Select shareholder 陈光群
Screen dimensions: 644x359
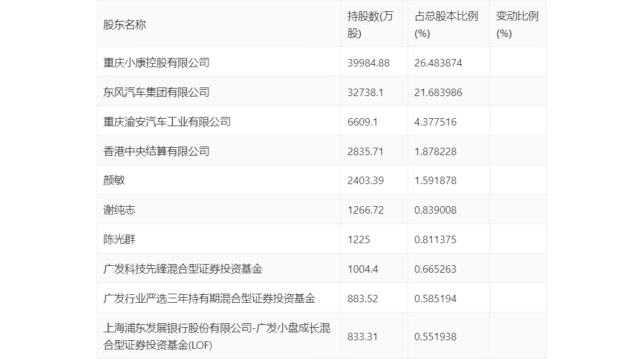[x=119, y=240]
